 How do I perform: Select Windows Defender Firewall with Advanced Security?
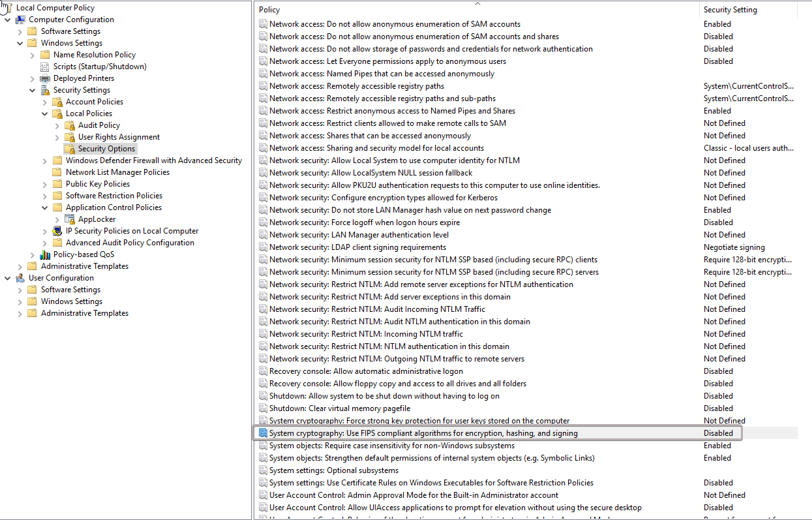coord(153,161)
